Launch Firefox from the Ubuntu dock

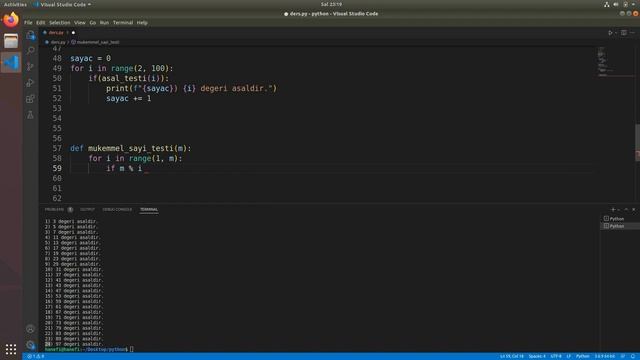11,20
